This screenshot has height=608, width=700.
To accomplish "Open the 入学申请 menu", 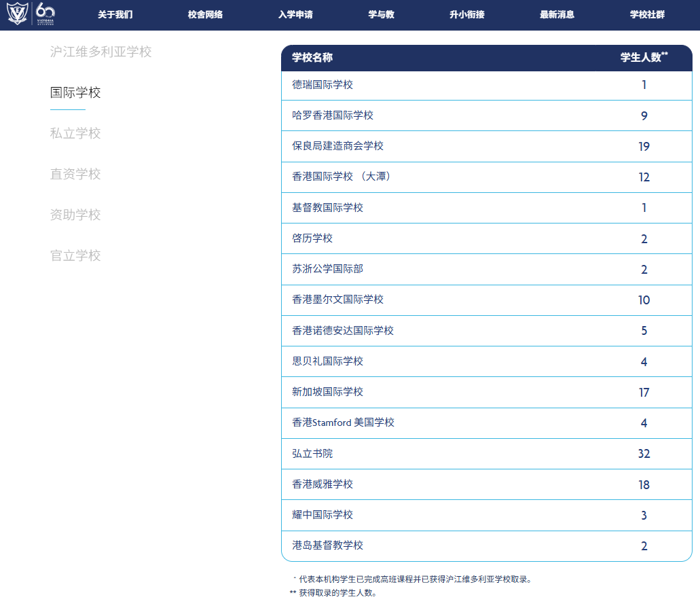I will point(295,15).
